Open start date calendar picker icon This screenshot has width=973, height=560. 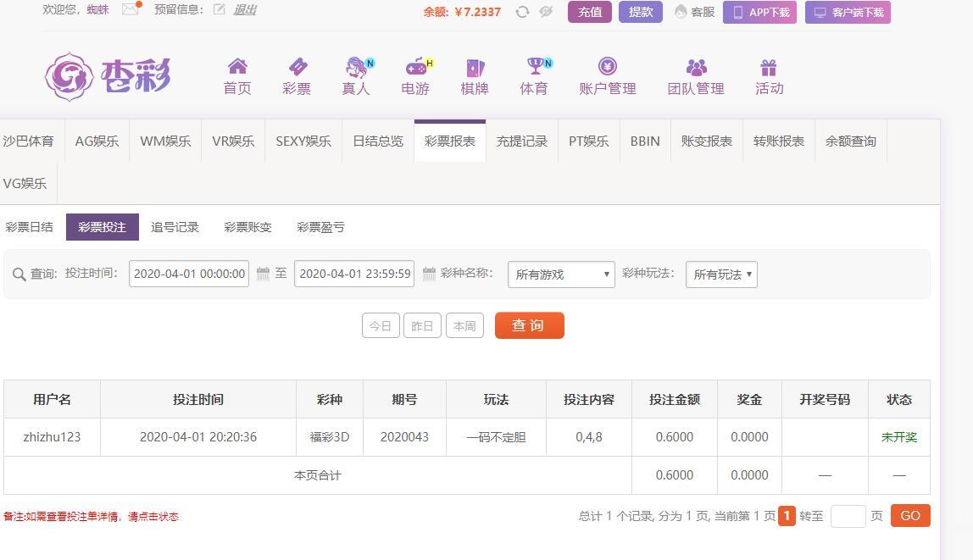[x=263, y=274]
